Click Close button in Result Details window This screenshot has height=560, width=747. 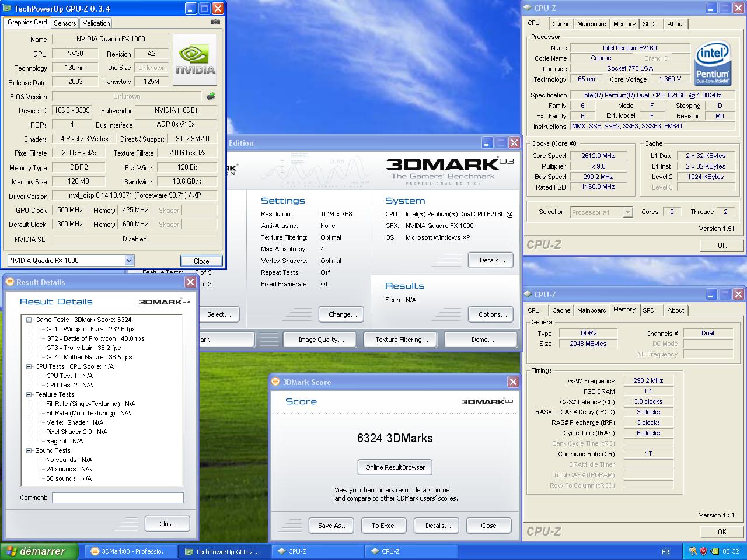point(167,524)
